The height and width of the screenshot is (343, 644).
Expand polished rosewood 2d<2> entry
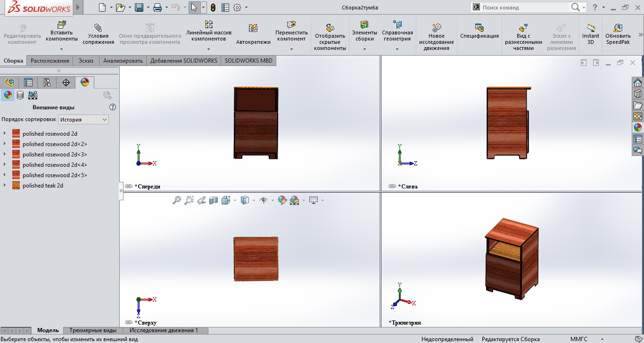click(5, 144)
